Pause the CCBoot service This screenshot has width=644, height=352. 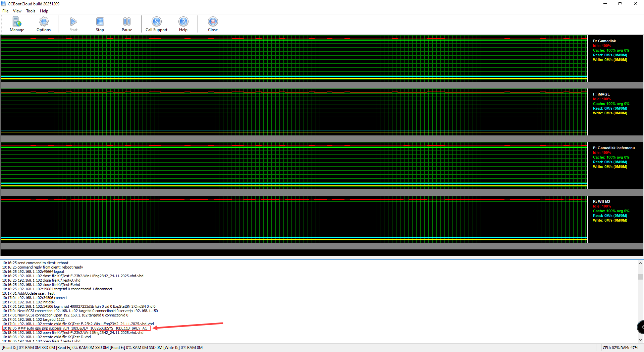click(127, 23)
